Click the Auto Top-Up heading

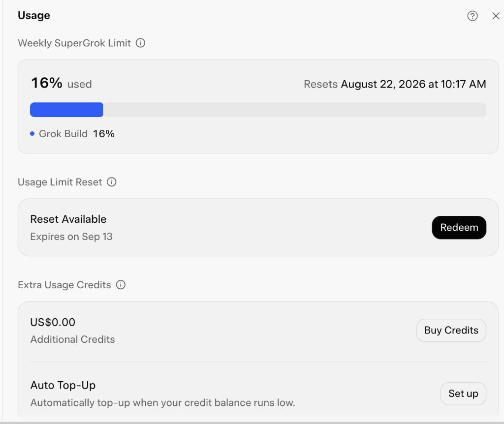point(63,386)
